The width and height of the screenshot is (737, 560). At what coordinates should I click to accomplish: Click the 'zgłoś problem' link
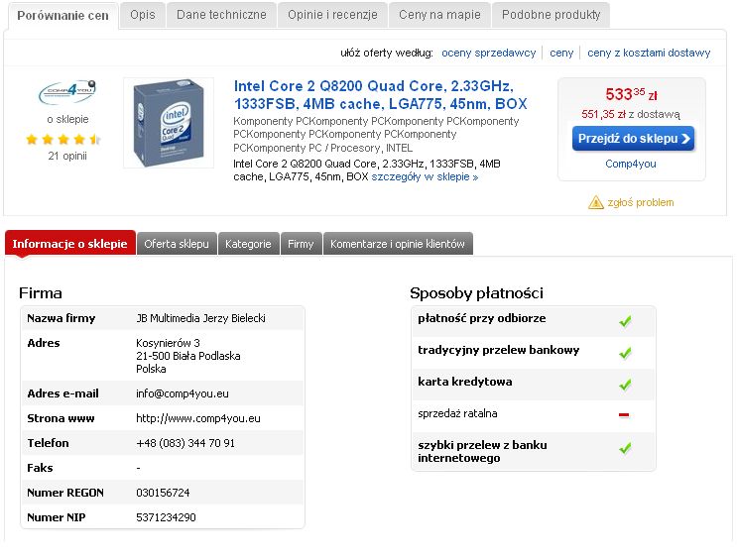click(x=641, y=202)
